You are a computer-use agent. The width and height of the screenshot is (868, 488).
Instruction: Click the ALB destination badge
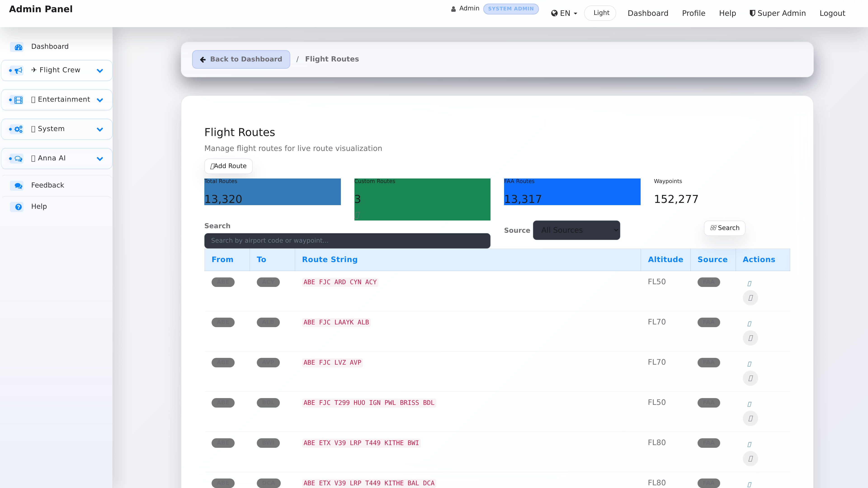[268, 322]
